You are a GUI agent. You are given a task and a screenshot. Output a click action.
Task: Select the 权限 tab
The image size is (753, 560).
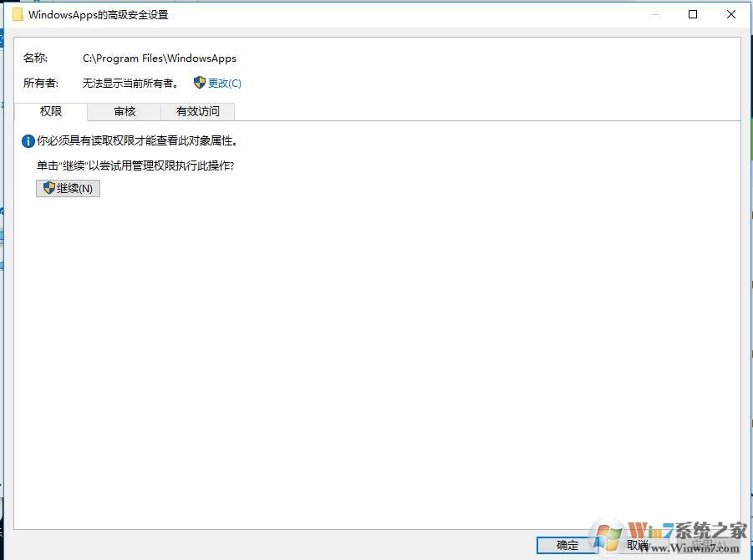coord(51,111)
